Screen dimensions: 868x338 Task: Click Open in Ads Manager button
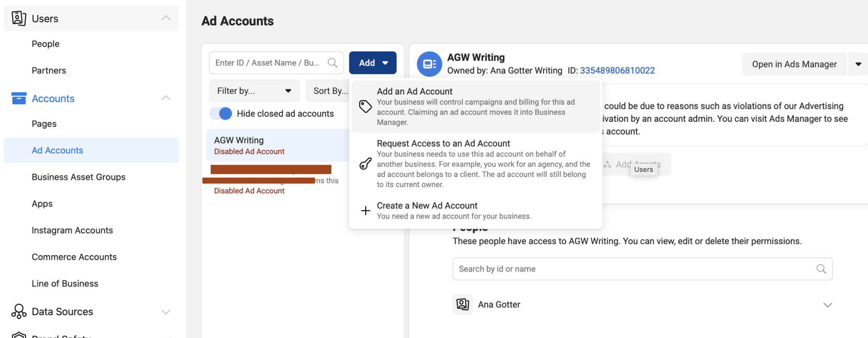click(x=794, y=64)
